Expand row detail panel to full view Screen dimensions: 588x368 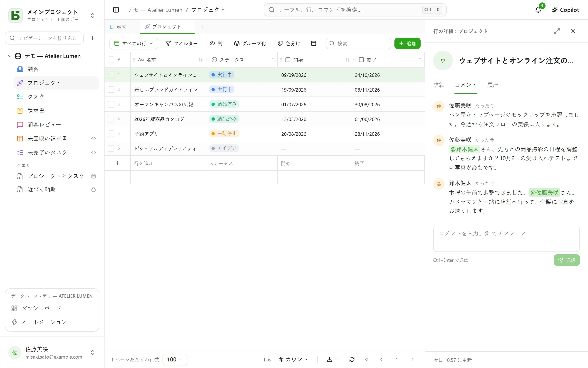pyautogui.click(x=557, y=31)
